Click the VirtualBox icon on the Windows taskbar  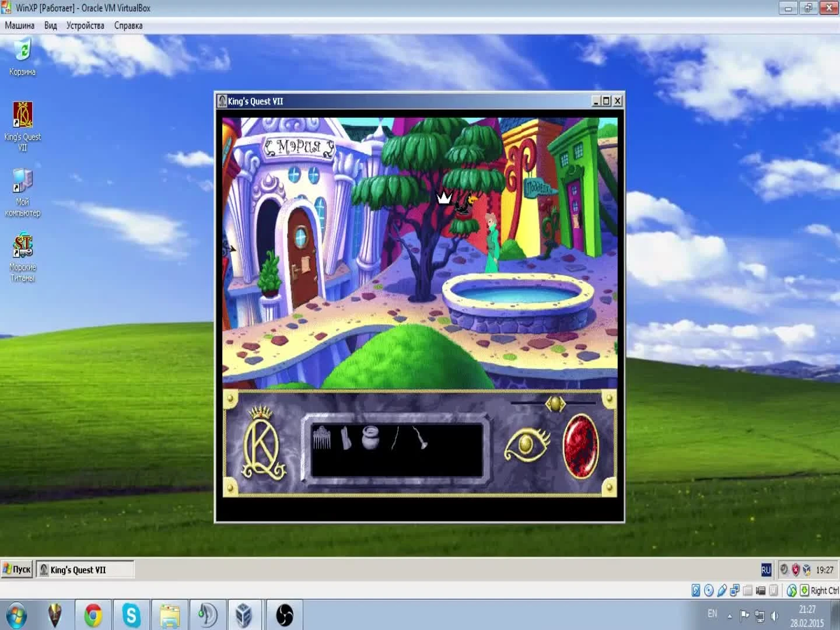point(246,615)
